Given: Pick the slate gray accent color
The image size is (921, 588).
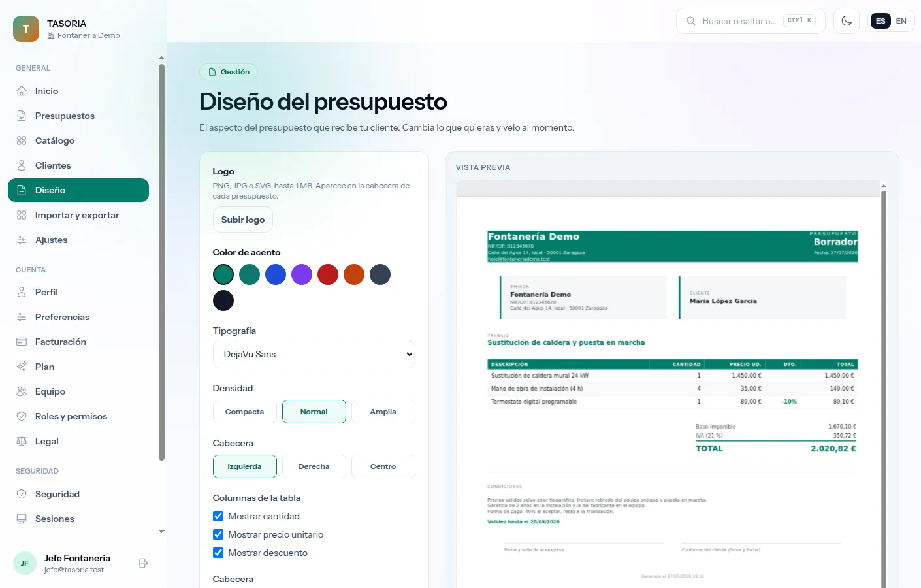Looking at the screenshot, I should click(380, 274).
